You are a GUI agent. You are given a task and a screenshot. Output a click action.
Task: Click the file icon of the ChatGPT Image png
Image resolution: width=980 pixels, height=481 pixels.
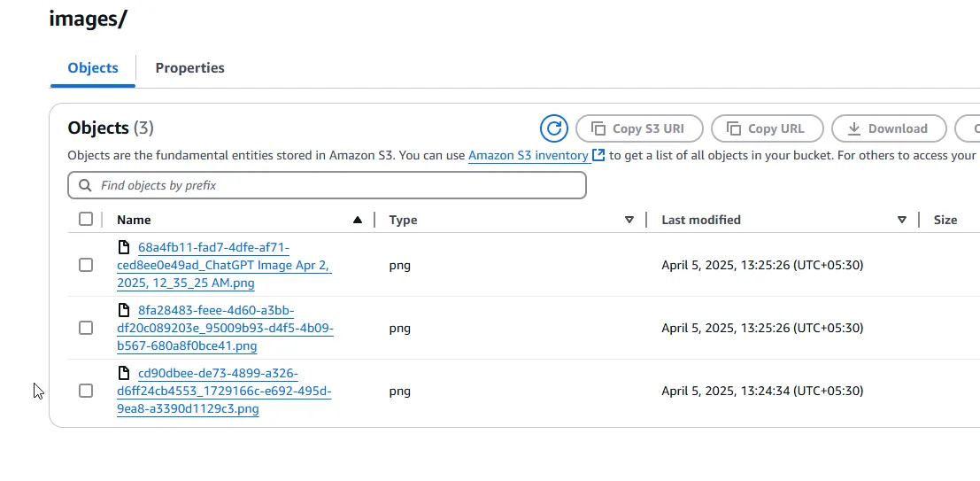tap(125, 247)
